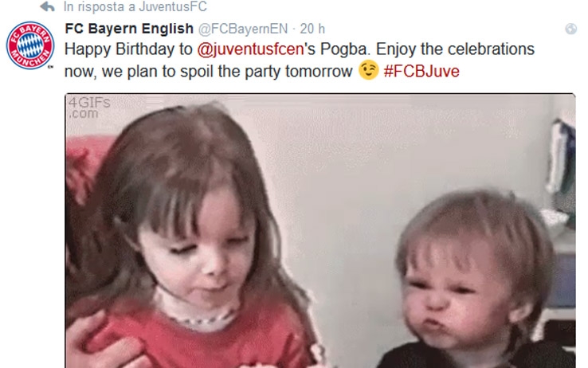This screenshot has height=368, width=588.
Task: Click 'spoil the party tomorrow' in the tweet
Action: (266, 71)
